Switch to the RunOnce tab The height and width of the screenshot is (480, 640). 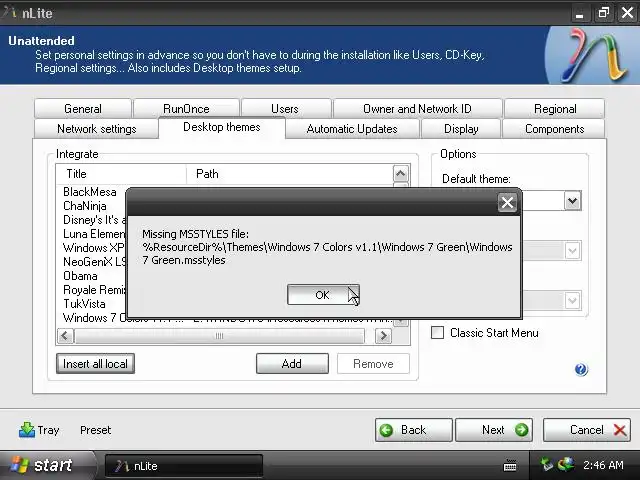(186, 109)
